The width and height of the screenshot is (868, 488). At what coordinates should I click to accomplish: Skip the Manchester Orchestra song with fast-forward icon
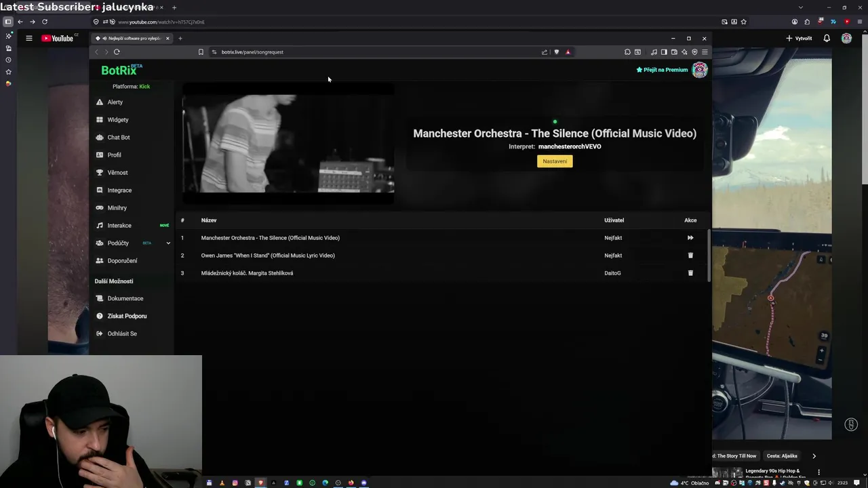coord(690,238)
